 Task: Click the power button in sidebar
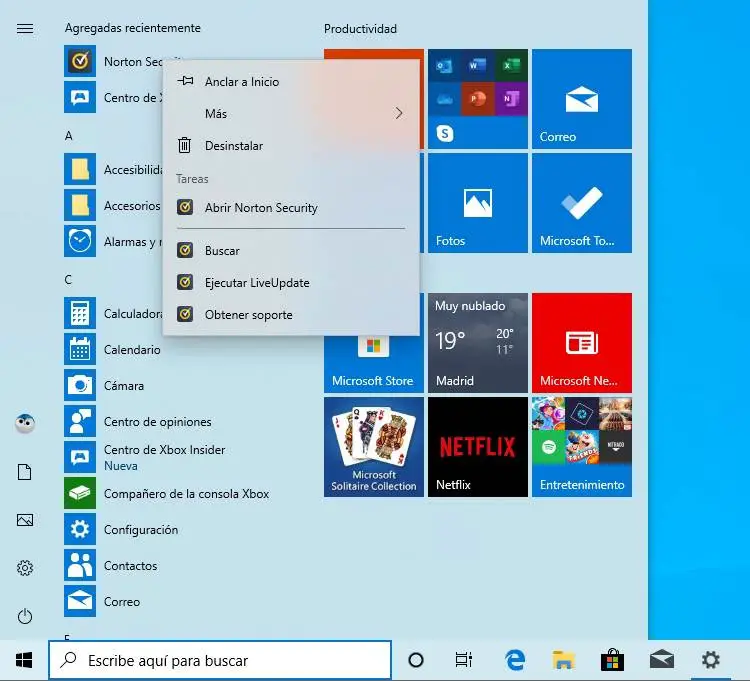pyautogui.click(x=25, y=616)
